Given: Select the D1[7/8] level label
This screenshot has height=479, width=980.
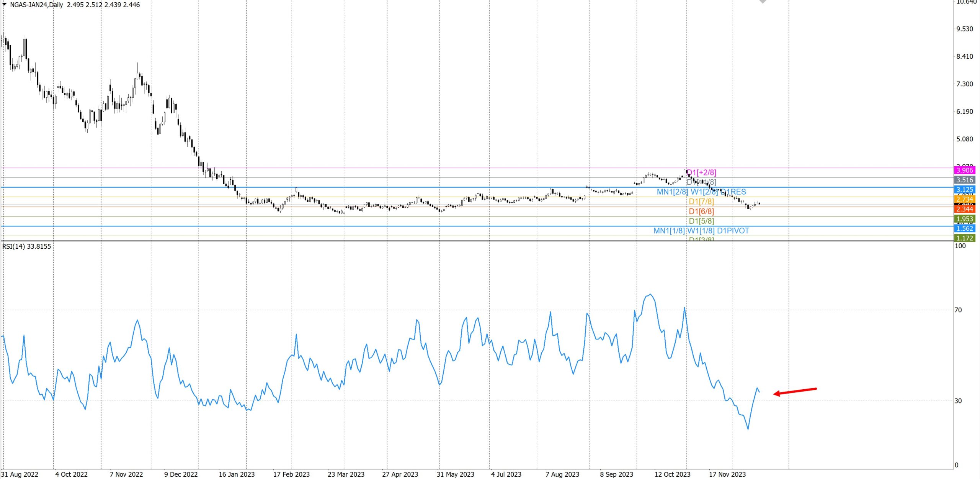Looking at the screenshot, I should tap(701, 202).
